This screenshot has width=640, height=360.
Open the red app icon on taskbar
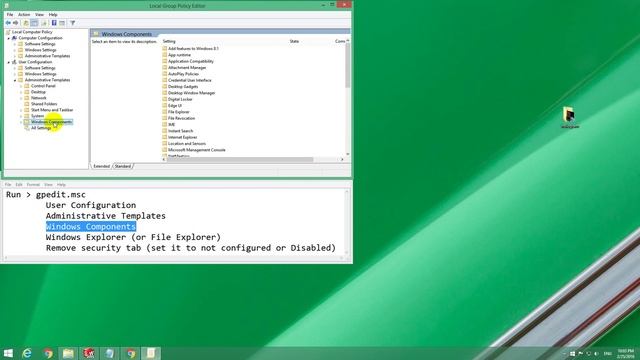pyautogui.click(x=89, y=353)
